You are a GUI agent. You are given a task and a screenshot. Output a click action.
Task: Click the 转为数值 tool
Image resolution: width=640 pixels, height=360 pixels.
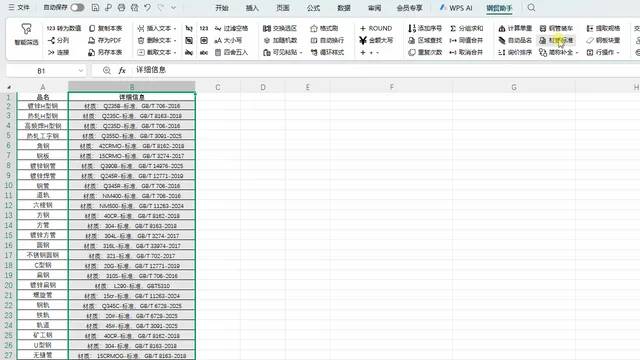tap(64, 28)
